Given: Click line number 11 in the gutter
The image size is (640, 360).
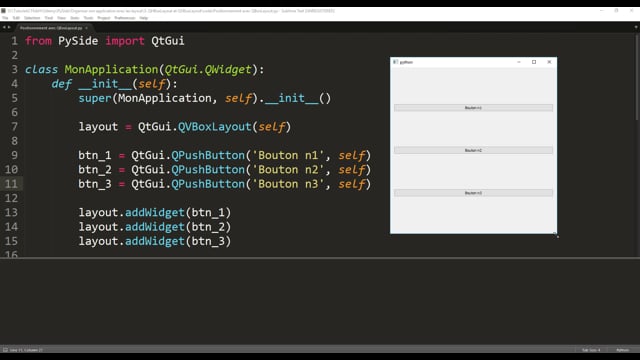Looking at the screenshot, I should [11, 184].
